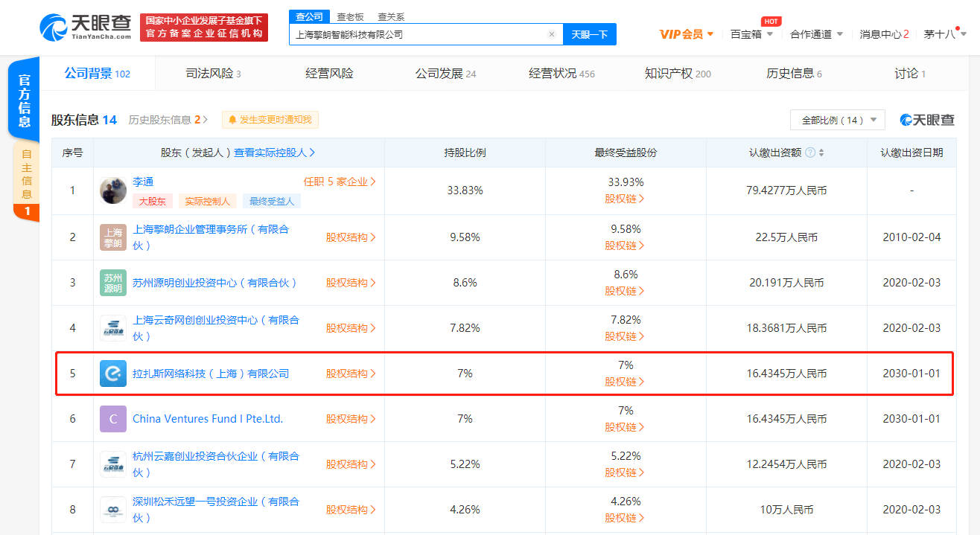Click the 认缴出资额 help question icon
The image size is (980, 535).
tap(810, 153)
